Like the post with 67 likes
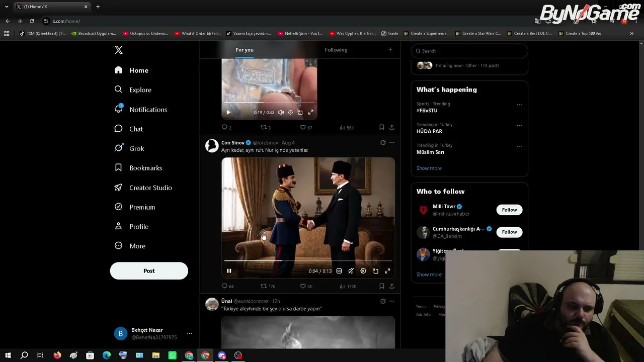 click(x=306, y=128)
